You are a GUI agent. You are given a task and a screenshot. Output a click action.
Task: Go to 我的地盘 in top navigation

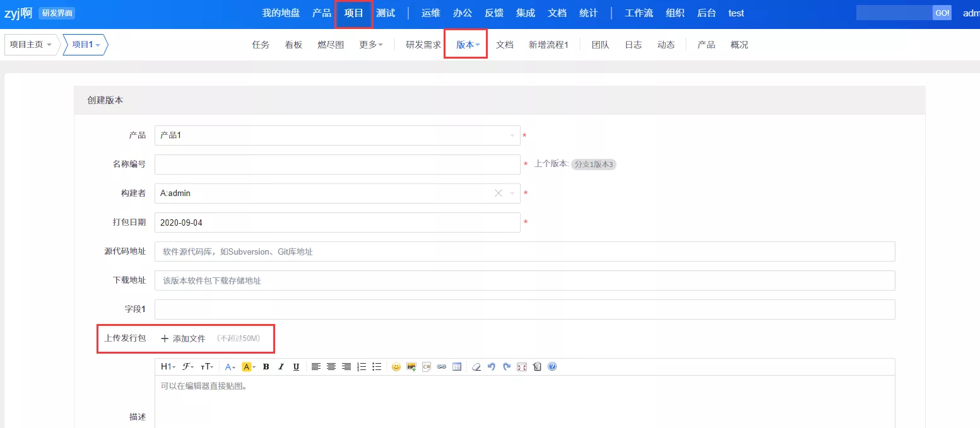281,13
